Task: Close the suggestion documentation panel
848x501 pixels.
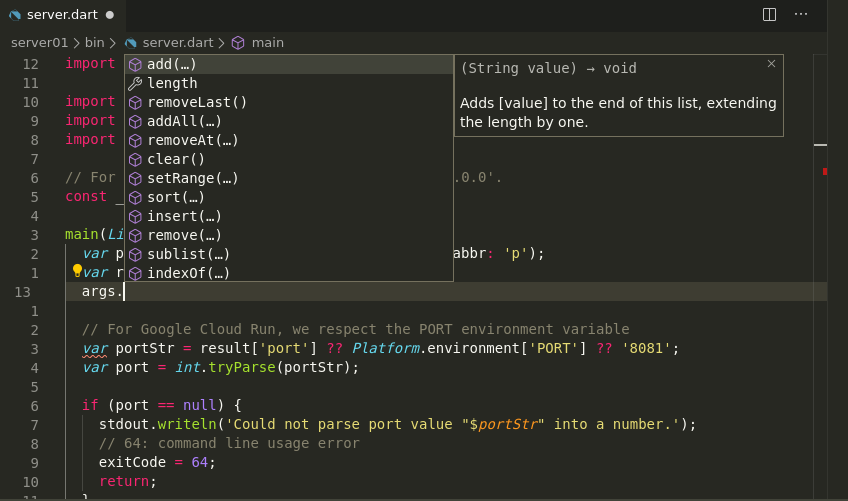Action: click(771, 64)
